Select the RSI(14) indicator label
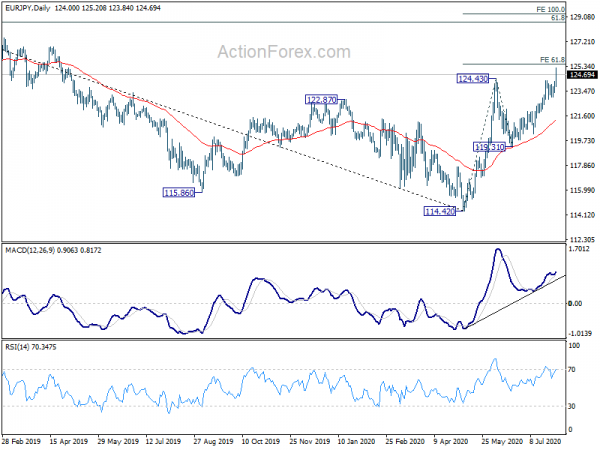Screen dimensions: 600x450 click(x=19, y=347)
